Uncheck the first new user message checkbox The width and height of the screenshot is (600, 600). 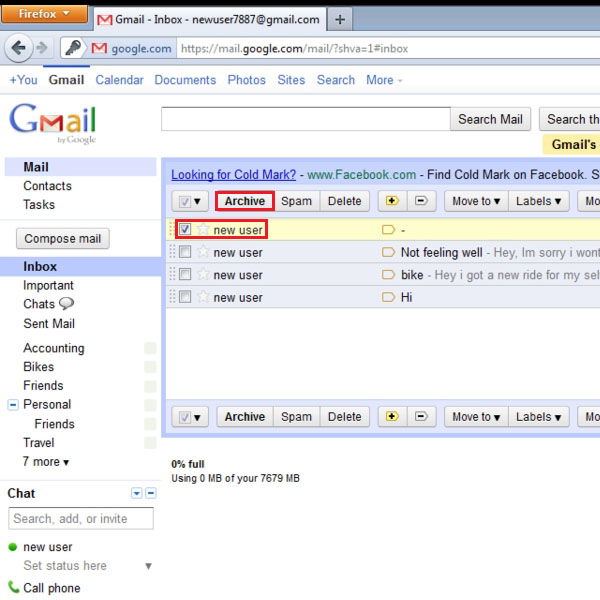point(185,229)
